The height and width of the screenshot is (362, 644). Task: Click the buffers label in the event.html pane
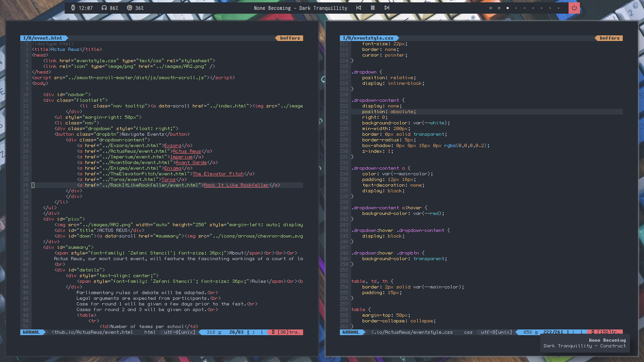pos(290,38)
